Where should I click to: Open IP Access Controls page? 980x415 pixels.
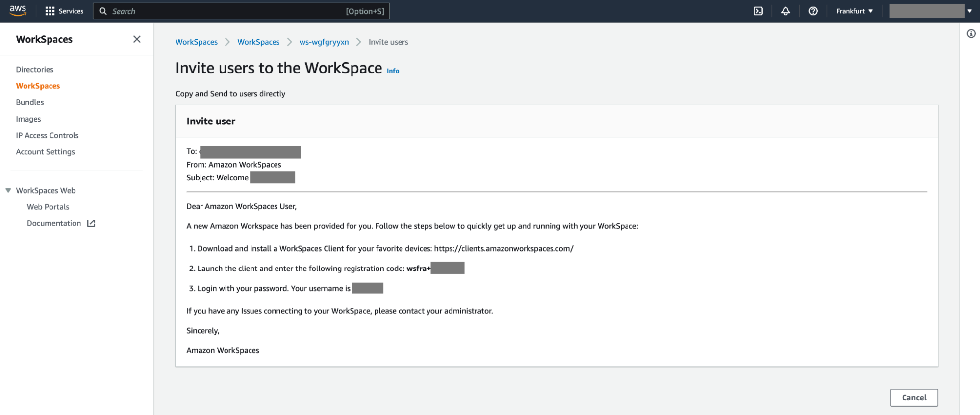click(47, 135)
